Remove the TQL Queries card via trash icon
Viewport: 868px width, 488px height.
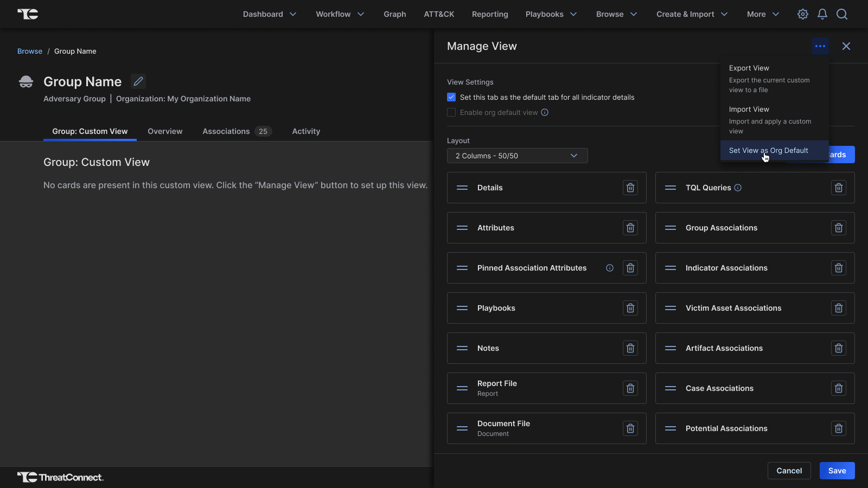point(838,188)
